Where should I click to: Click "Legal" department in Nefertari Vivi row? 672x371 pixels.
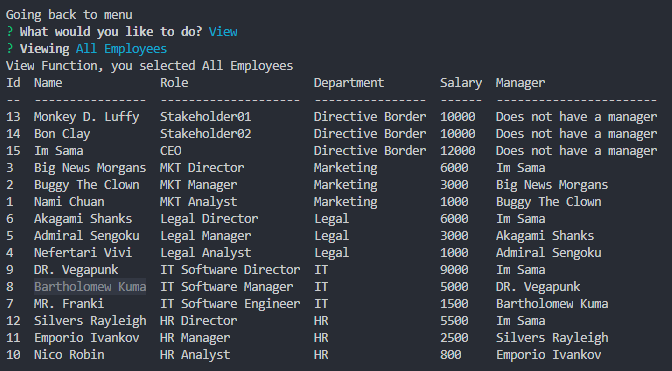[331, 253]
